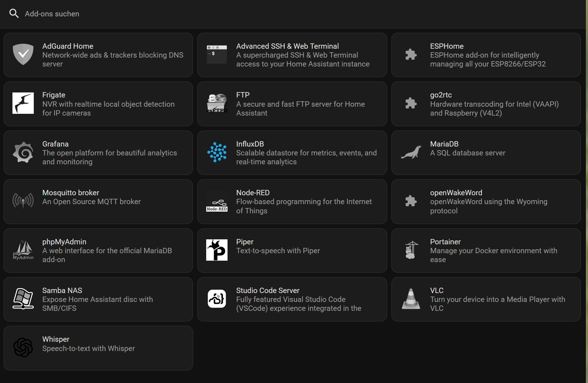Click the FTP vsFTPd icon
Image resolution: width=588 pixels, height=383 pixels.
point(217,103)
